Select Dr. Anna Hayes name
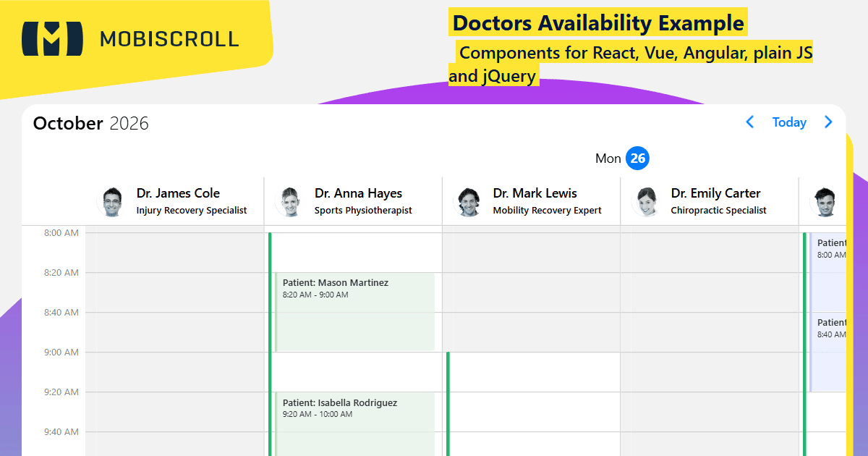This screenshot has height=456, width=868. pyautogui.click(x=358, y=193)
